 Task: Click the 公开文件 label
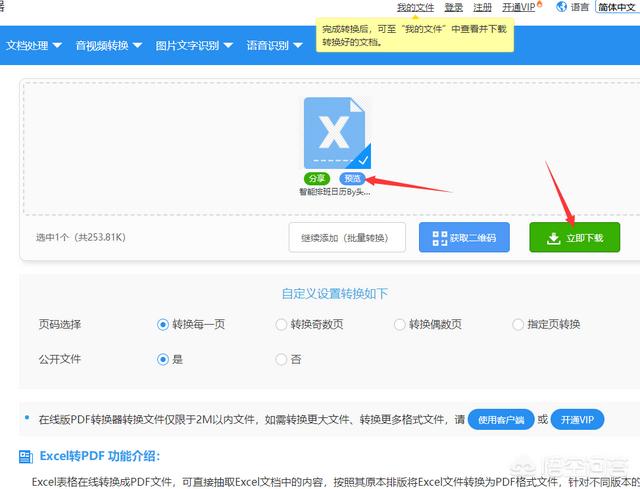(x=60, y=359)
